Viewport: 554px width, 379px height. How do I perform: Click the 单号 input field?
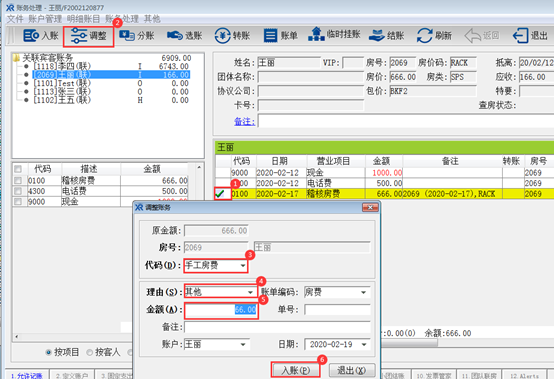pos(337,309)
